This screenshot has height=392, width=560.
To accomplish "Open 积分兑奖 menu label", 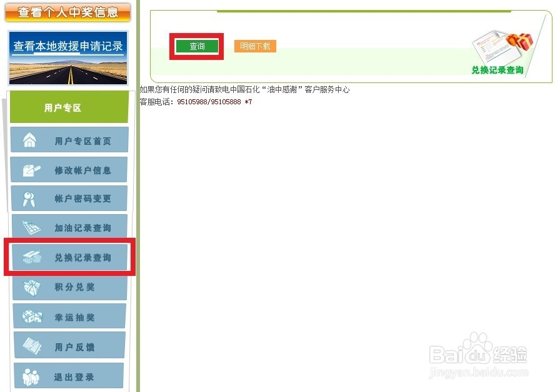I will 74,287.
